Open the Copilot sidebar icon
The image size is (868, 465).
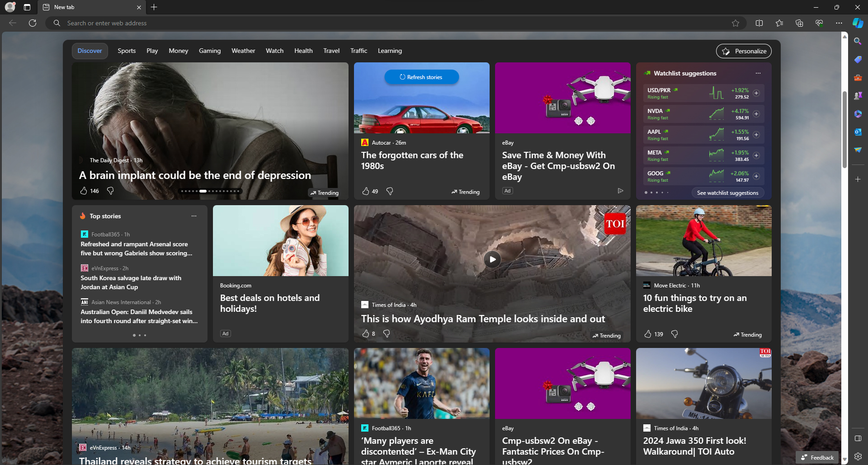point(858,23)
